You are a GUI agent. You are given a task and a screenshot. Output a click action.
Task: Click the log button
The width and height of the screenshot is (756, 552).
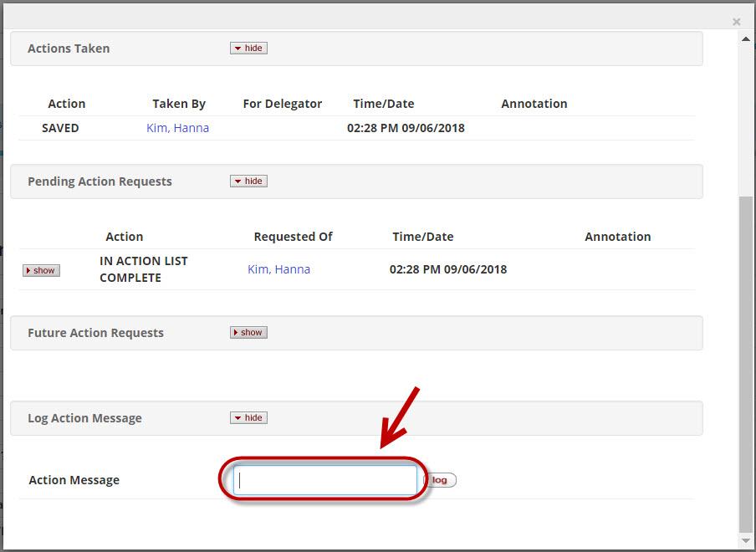pos(439,480)
